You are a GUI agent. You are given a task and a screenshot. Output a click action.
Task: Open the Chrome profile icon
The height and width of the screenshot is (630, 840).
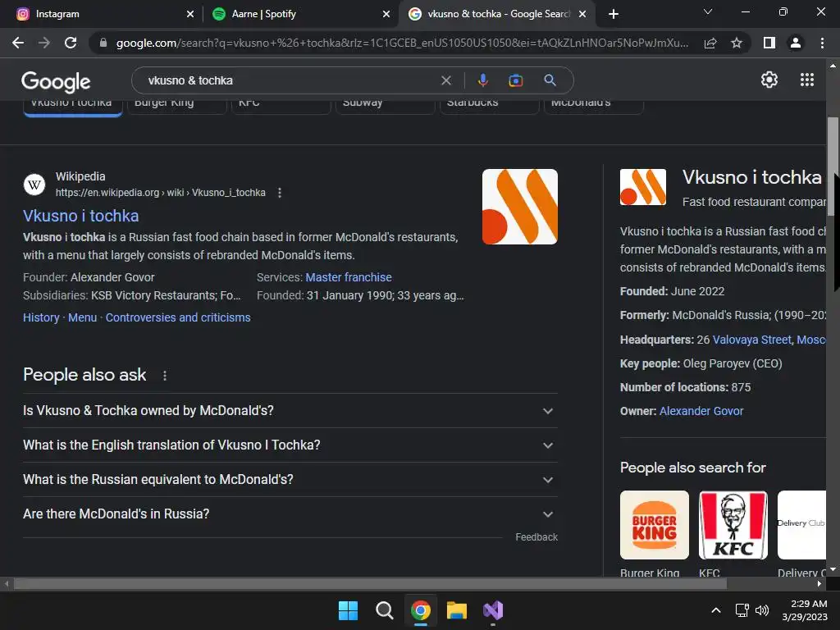[x=796, y=43]
